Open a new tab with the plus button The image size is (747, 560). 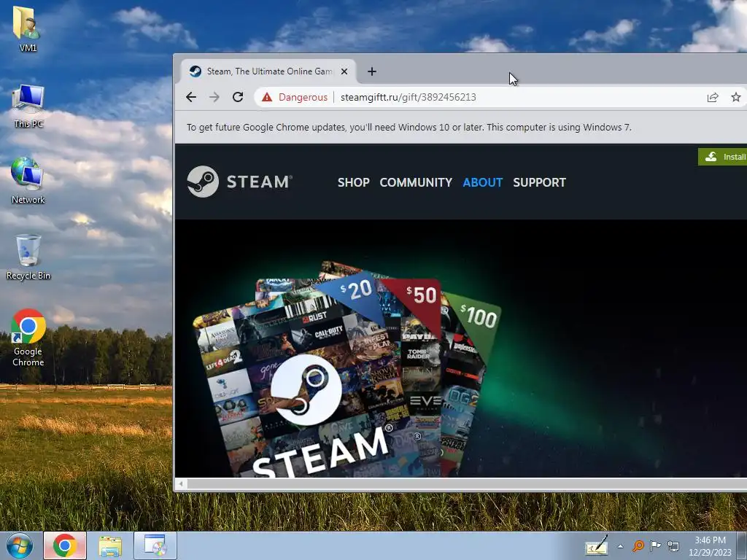pyautogui.click(x=371, y=71)
